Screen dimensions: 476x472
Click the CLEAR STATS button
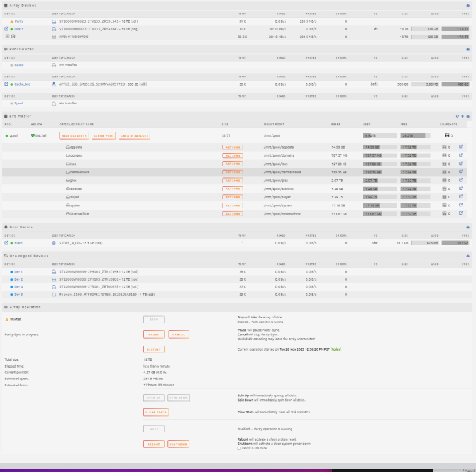(x=156, y=412)
